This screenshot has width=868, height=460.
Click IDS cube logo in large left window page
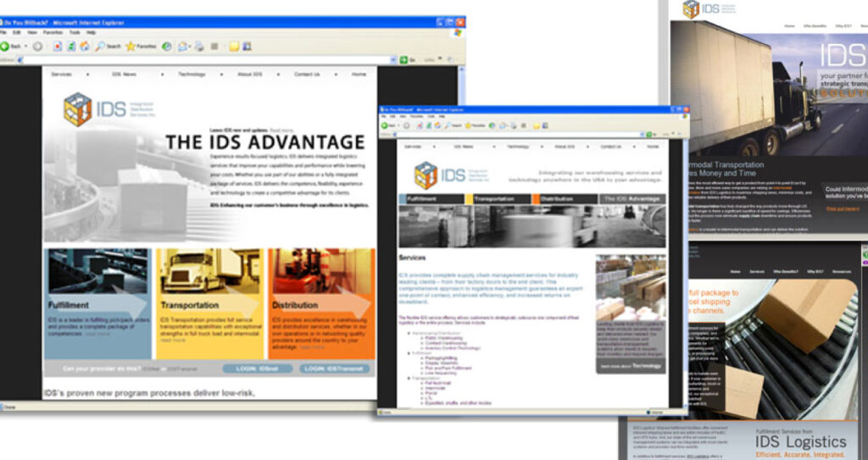pyautogui.click(x=77, y=109)
